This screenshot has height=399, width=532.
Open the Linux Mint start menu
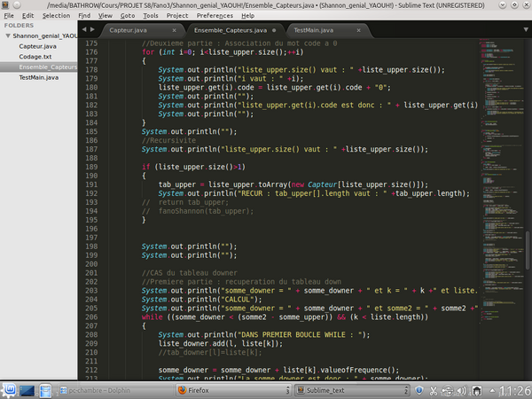(10, 390)
